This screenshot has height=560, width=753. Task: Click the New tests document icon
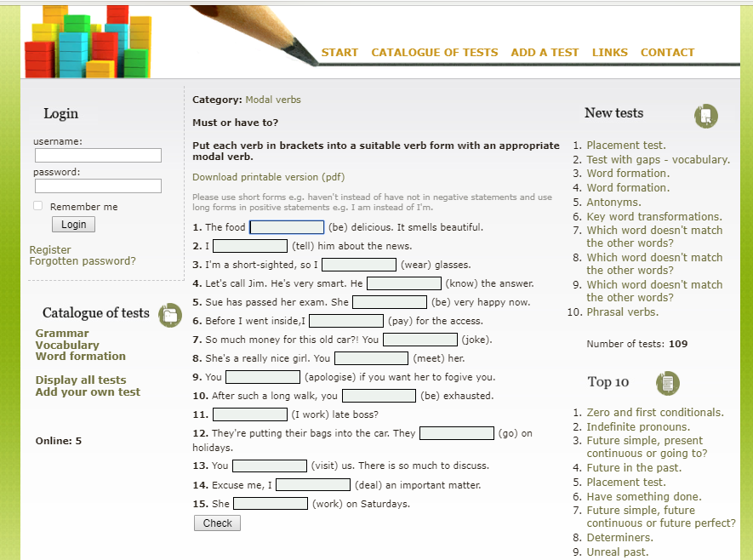tap(706, 116)
